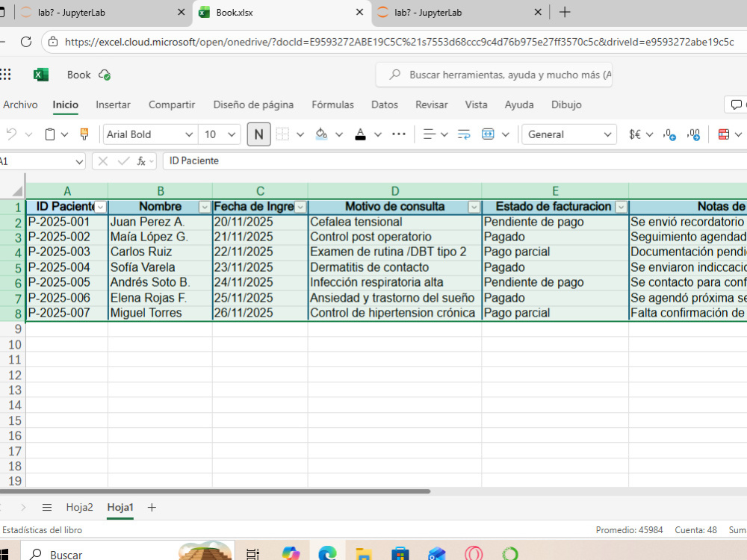Click the Fill Color bucket icon
Screen dimensions: 747x560
click(x=321, y=134)
